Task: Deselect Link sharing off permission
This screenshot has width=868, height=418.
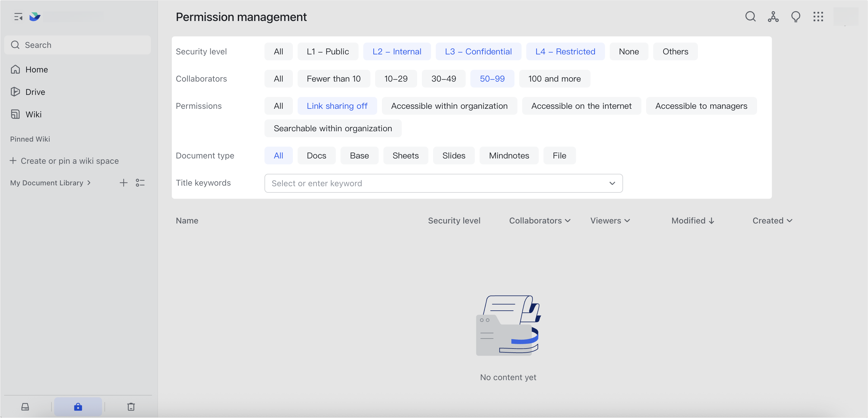Action: pos(337,106)
